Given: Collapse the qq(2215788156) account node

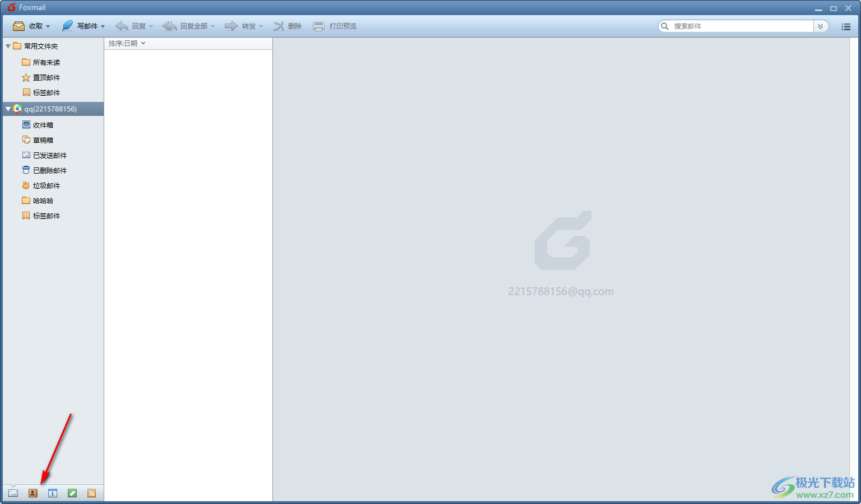Looking at the screenshot, I should tap(8, 109).
